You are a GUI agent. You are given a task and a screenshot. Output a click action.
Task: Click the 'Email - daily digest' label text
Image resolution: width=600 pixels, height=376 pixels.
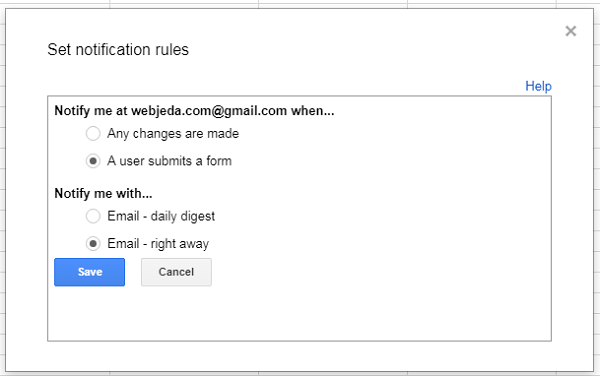(161, 216)
